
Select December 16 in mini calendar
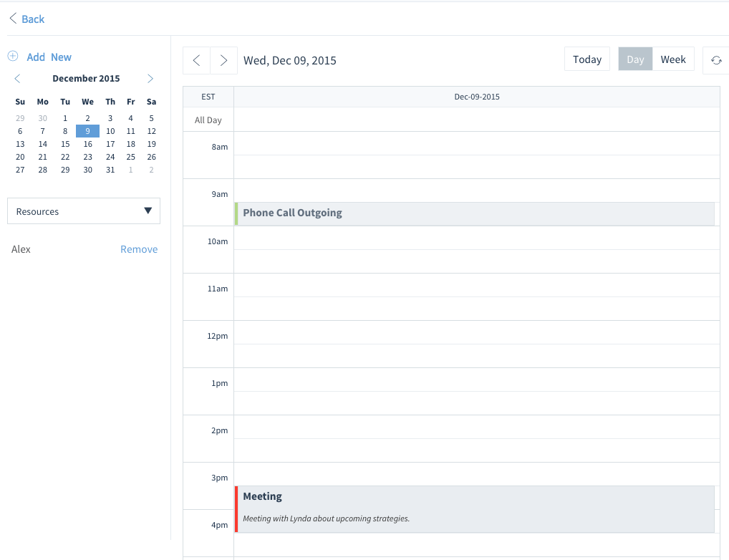point(87,144)
